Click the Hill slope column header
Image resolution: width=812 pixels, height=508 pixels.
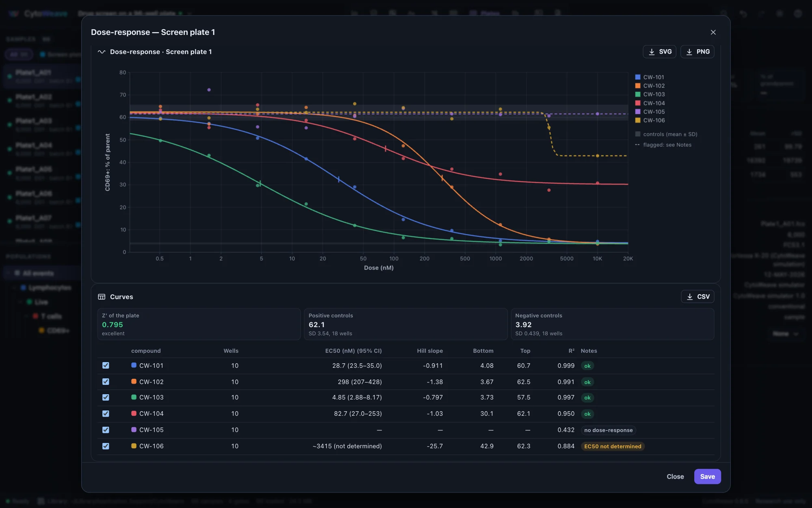click(x=430, y=351)
